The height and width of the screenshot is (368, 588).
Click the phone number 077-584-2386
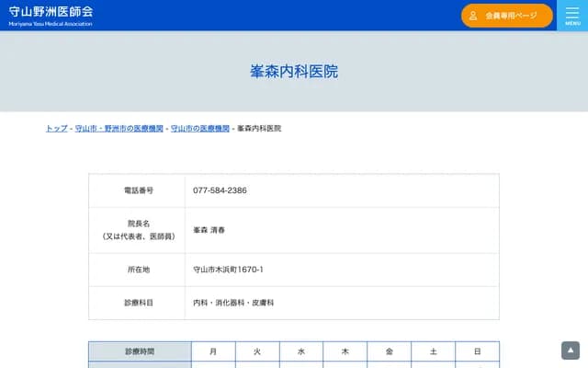click(x=220, y=190)
